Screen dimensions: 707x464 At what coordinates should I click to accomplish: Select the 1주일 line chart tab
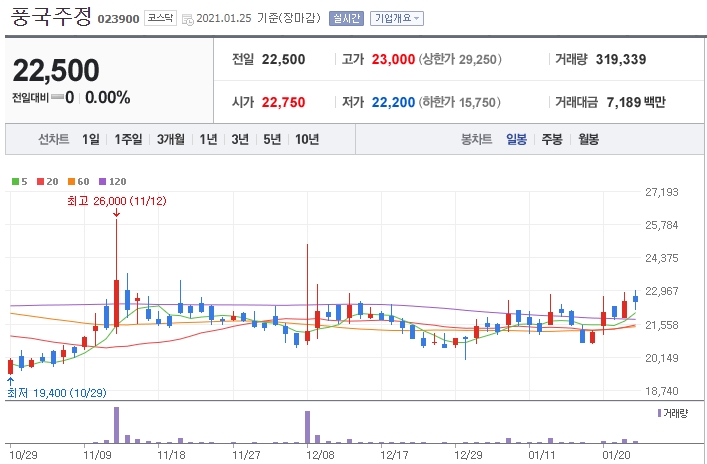(128, 139)
